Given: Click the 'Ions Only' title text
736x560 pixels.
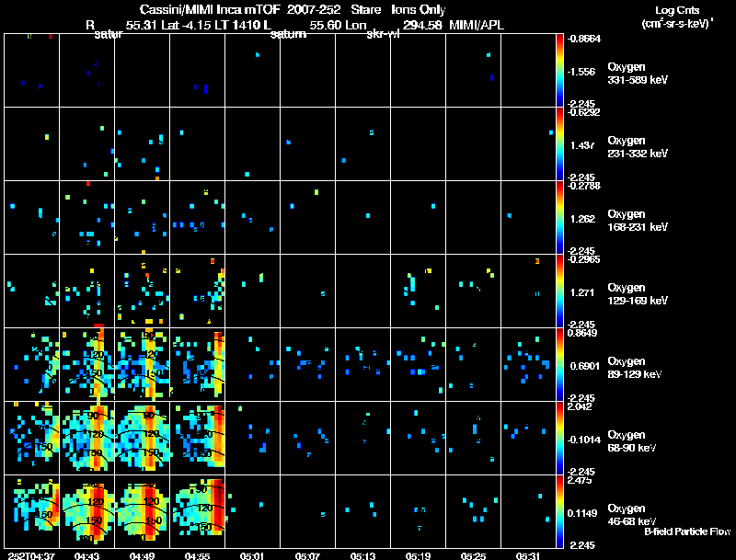Looking at the screenshot, I should click(419, 10).
